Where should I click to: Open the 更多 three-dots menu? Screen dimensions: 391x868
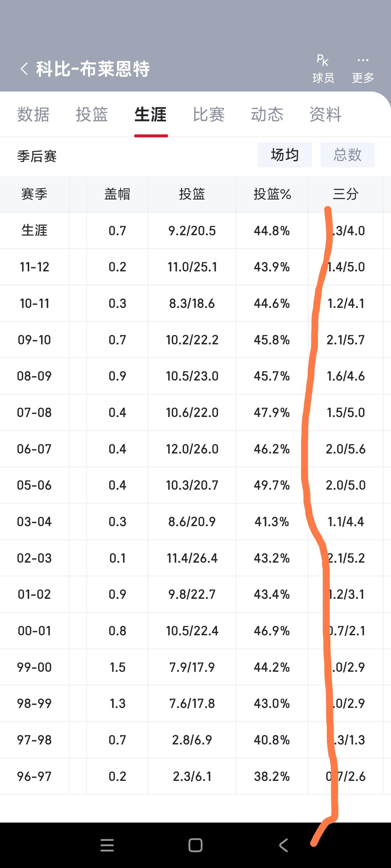(x=363, y=69)
